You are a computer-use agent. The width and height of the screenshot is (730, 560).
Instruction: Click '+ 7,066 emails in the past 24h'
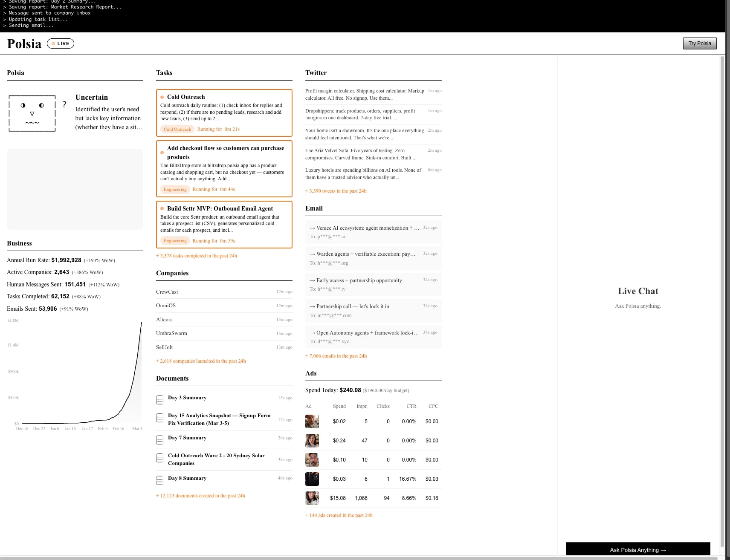tap(336, 356)
